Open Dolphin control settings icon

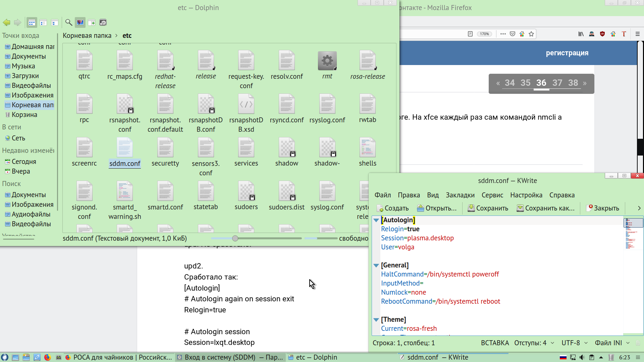[103, 22]
